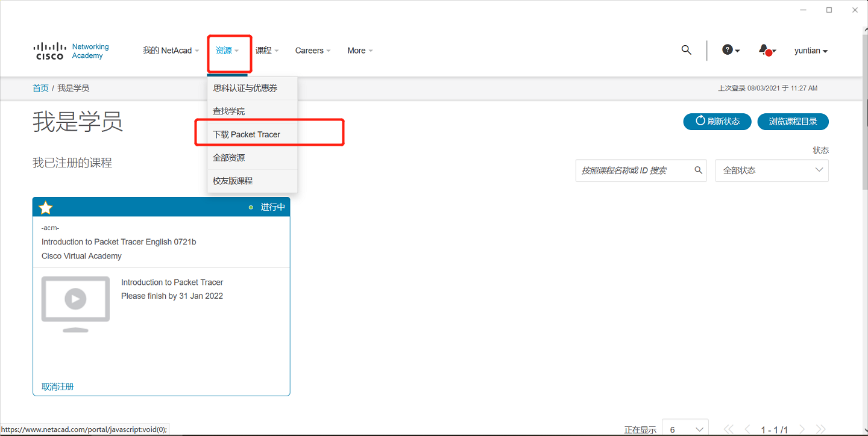Click the course video play thumbnail

[75, 304]
